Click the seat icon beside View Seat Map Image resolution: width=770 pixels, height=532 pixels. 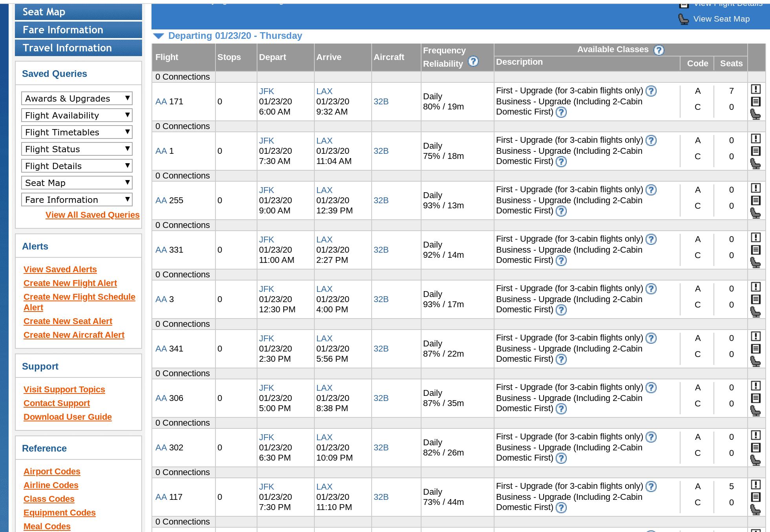684,19
